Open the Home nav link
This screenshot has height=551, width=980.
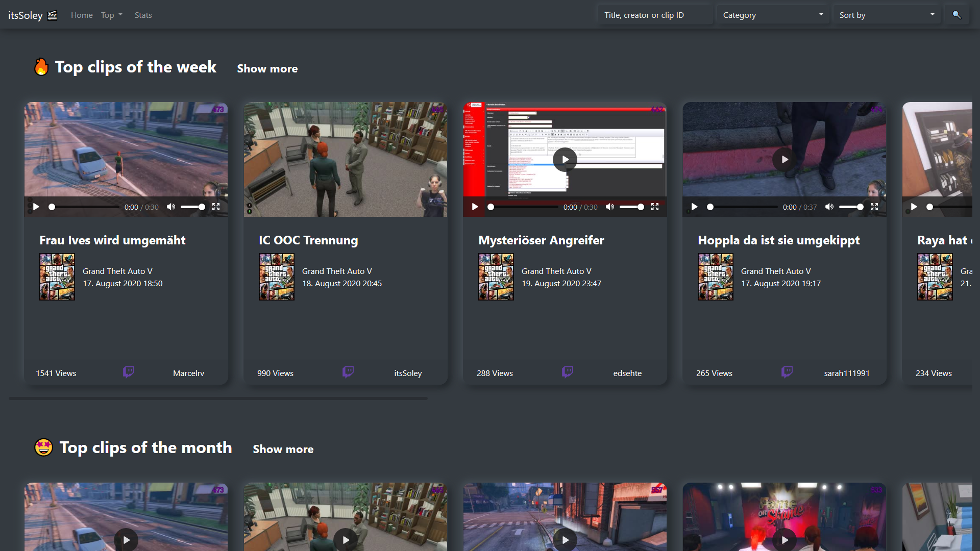82,15
